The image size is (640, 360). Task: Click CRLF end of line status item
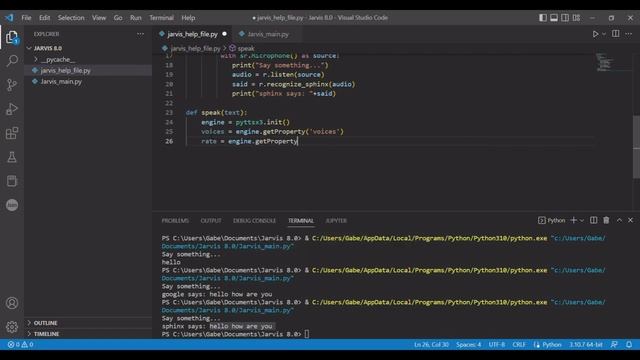pyautogui.click(x=519, y=344)
